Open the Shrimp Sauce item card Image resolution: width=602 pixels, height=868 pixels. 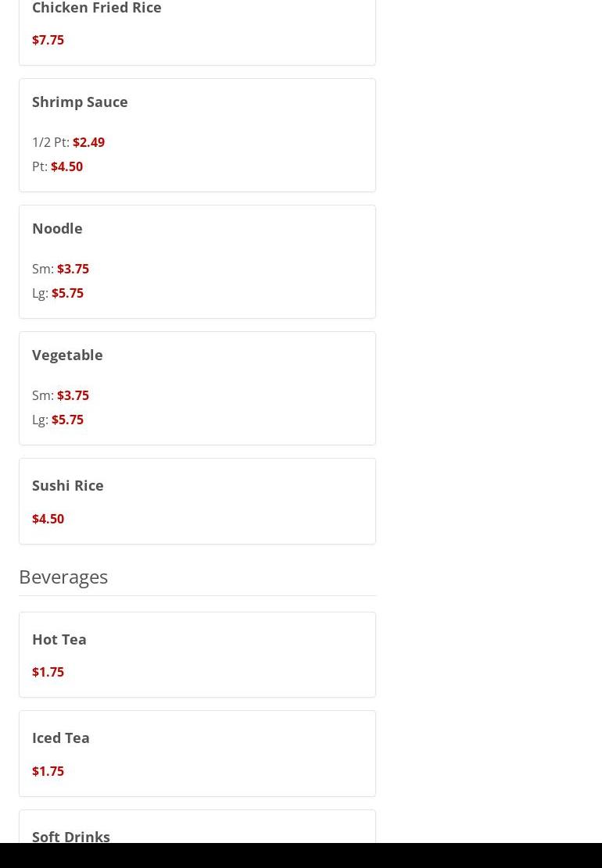point(197,135)
